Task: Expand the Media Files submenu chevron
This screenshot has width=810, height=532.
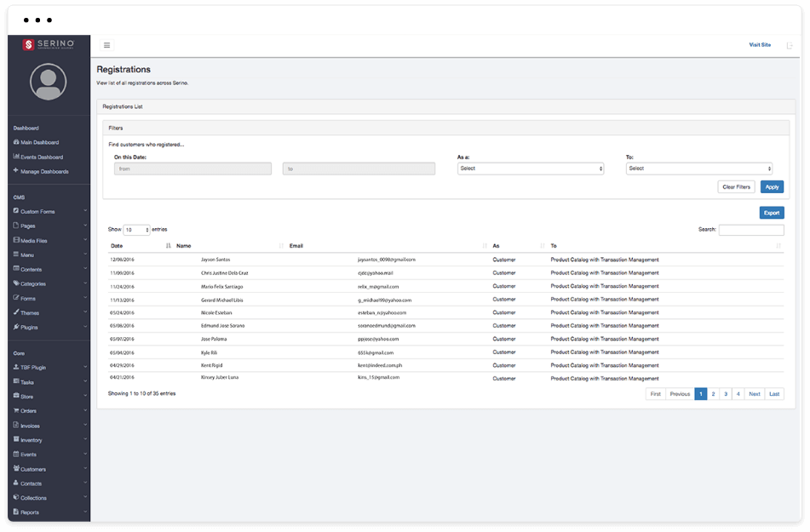Action: 85,240
